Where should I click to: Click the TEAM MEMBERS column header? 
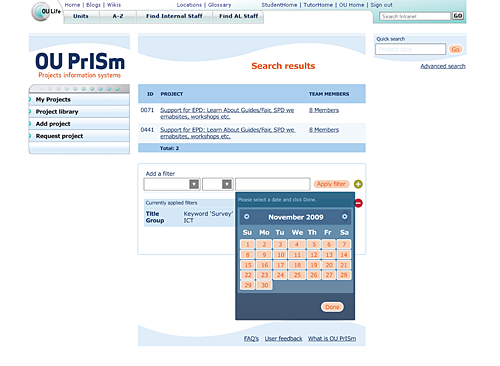click(x=329, y=94)
